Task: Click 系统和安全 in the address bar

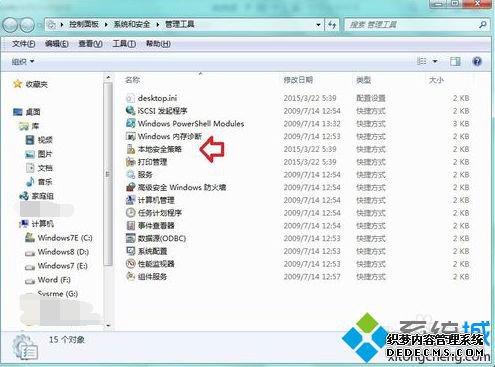Action: click(x=132, y=24)
